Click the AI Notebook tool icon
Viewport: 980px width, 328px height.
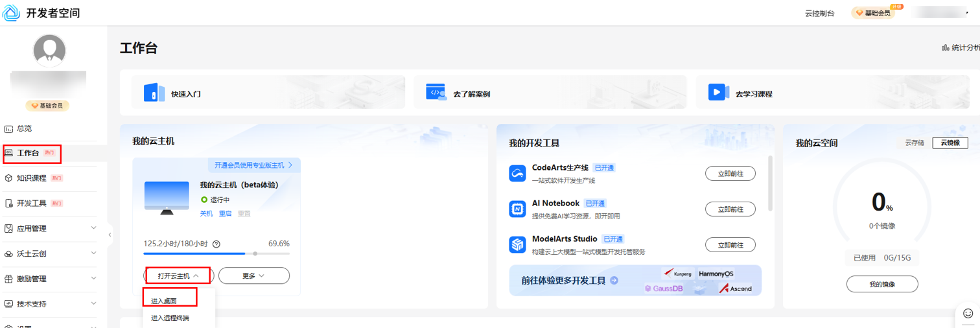tap(517, 209)
